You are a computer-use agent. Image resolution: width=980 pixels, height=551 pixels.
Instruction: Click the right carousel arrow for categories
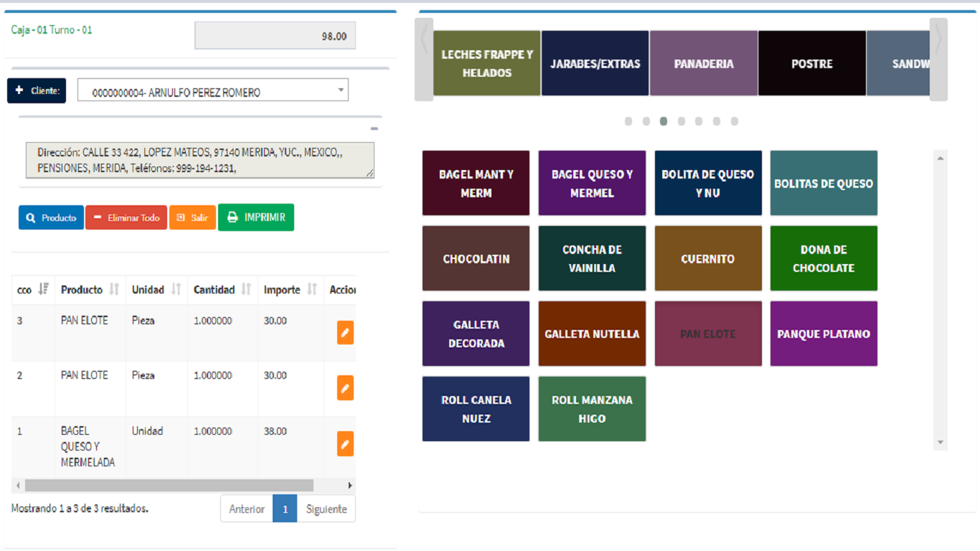point(938,60)
